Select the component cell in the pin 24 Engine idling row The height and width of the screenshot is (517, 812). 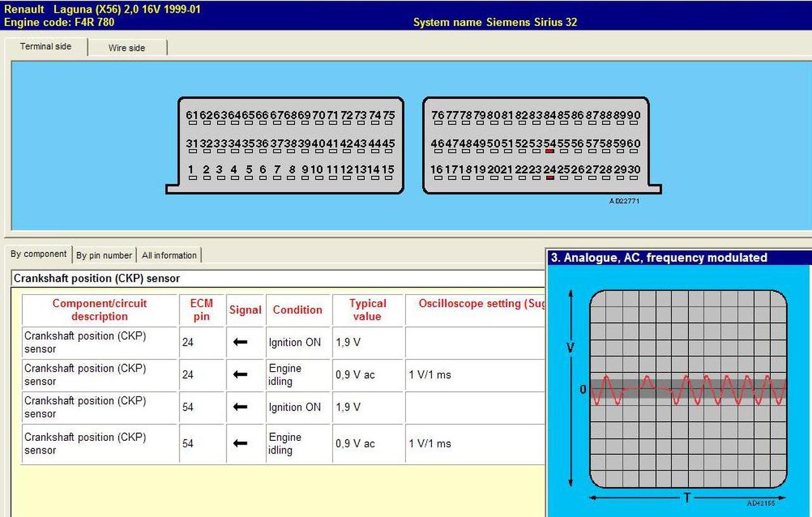100,375
